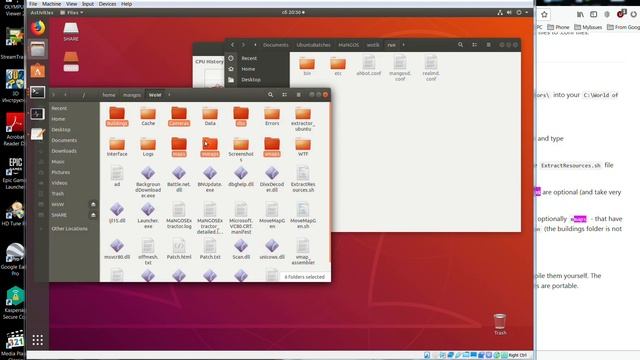Screen dimensions: 640x360
Task: Expand path arrow after WoW breadcrumb
Action: pyautogui.click(x=169, y=95)
